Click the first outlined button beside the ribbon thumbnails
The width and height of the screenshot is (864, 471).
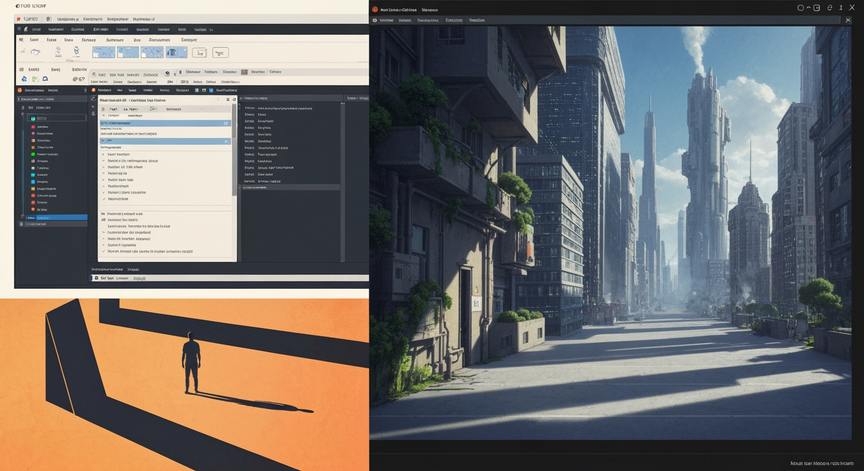199,53
